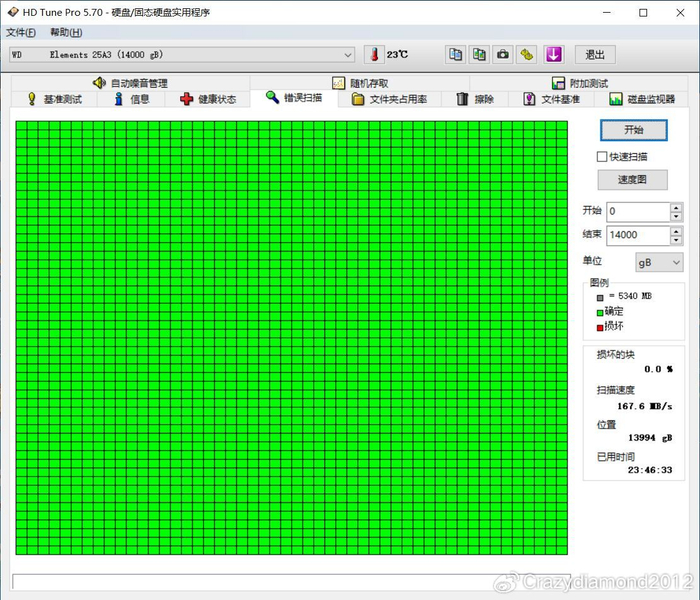The height and width of the screenshot is (600, 700).
Task: Enable the 快速扫描 checkbox
Action: 602,156
